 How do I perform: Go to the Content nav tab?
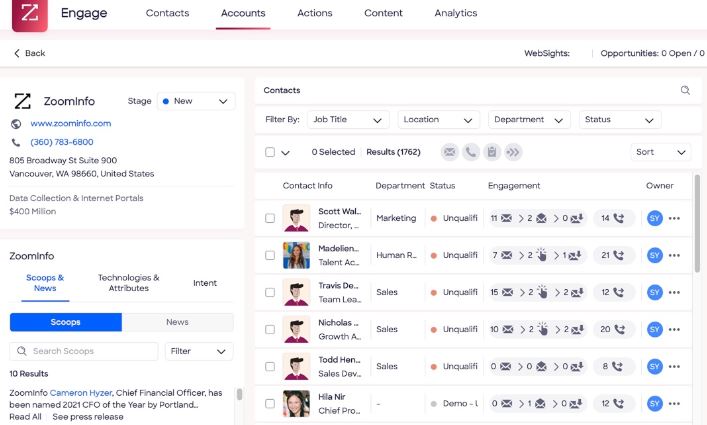click(x=383, y=13)
